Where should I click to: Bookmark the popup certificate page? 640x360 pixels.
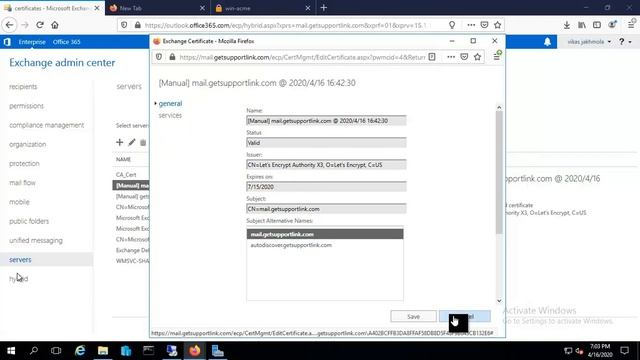(x=478, y=57)
